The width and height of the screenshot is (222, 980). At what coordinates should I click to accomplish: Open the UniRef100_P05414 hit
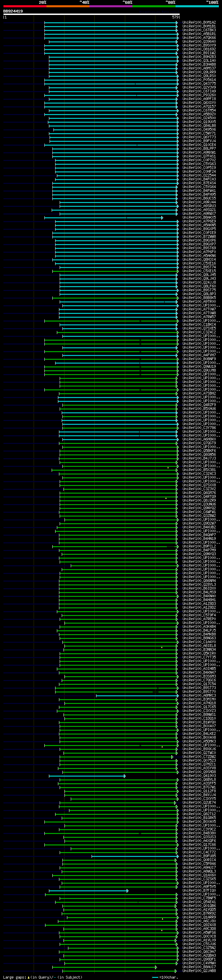[x=199, y=80]
